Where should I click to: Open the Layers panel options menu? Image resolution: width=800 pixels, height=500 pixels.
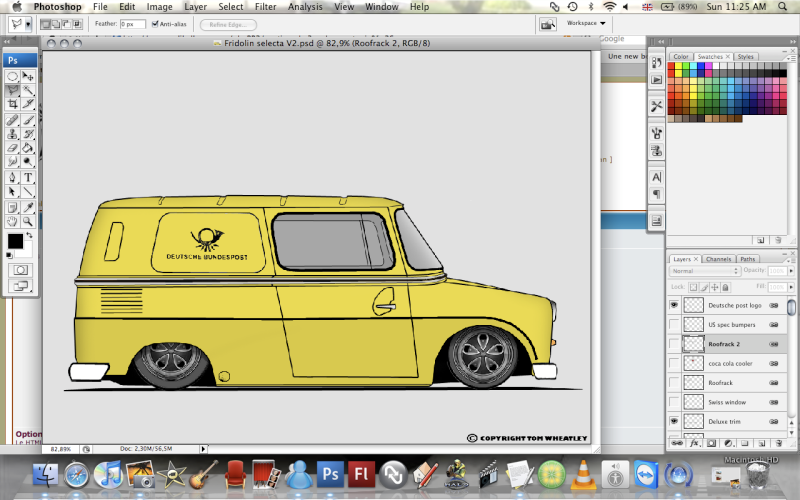790,259
